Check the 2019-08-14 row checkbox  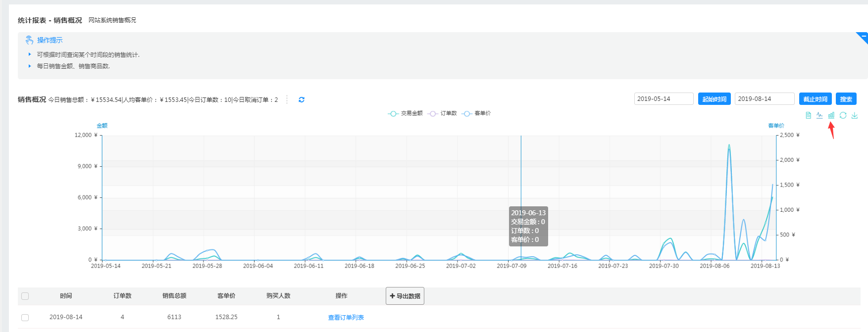coord(25,317)
